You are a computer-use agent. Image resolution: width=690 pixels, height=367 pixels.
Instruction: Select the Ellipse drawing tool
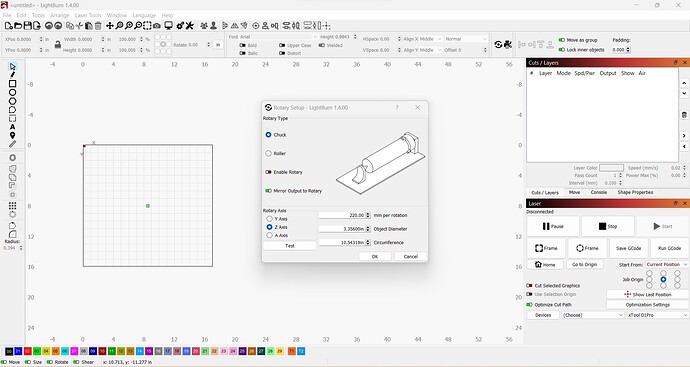pyautogui.click(x=12, y=92)
